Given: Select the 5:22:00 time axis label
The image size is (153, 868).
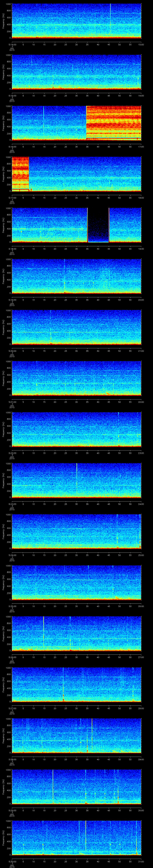Looking at the screenshot, I should [x=12, y=453].
